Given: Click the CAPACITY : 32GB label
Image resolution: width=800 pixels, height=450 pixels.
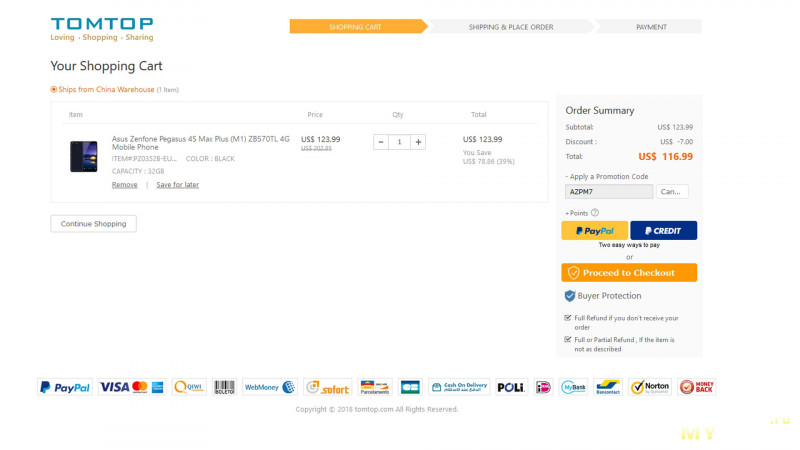Looking at the screenshot, I should tap(138, 171).
